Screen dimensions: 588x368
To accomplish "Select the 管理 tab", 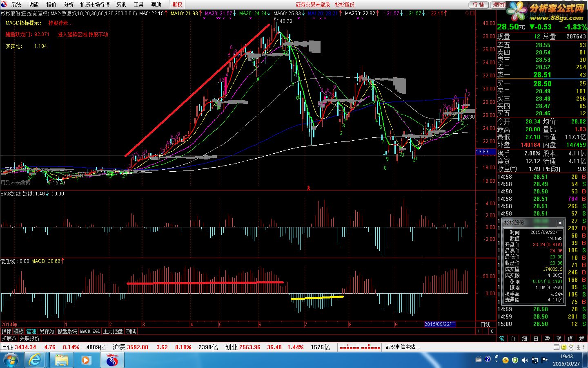I will point(31,331).
